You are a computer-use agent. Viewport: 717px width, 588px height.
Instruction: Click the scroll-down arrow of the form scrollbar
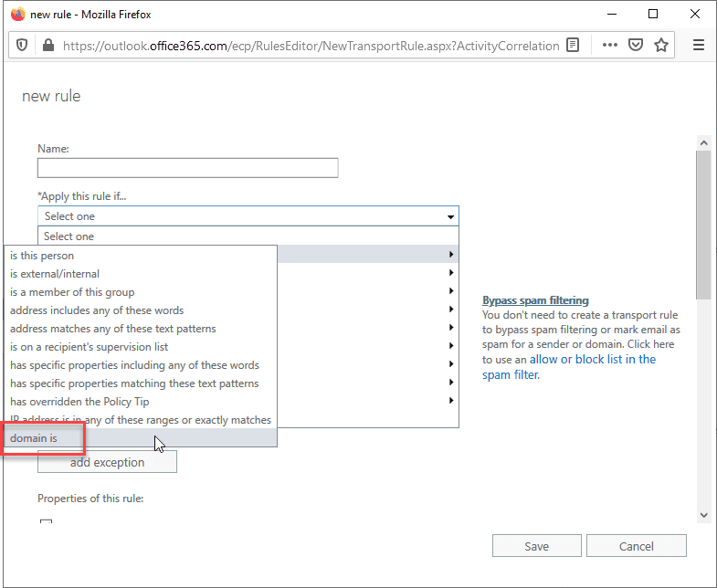pos(703,515)
